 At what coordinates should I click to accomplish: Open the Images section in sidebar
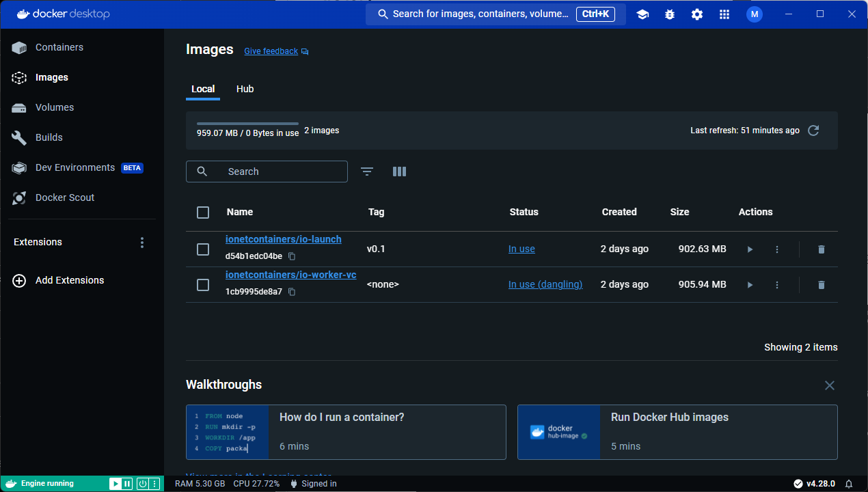pos(52,77)
